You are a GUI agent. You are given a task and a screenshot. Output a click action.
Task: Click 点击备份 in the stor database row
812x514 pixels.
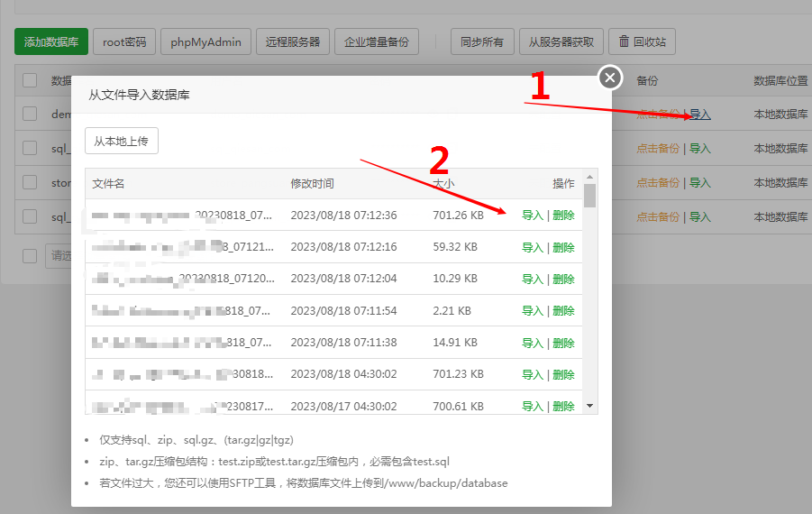pos(658,183)
